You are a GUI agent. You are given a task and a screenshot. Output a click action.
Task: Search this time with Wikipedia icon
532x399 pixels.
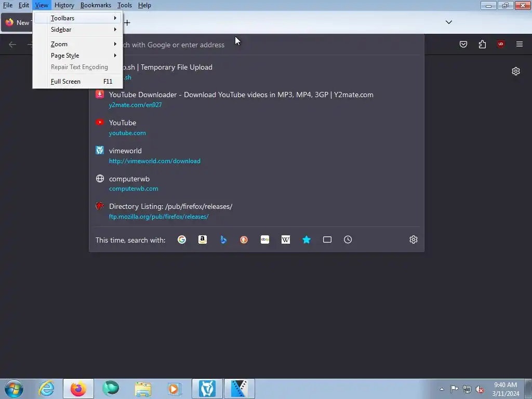point(286,240)
